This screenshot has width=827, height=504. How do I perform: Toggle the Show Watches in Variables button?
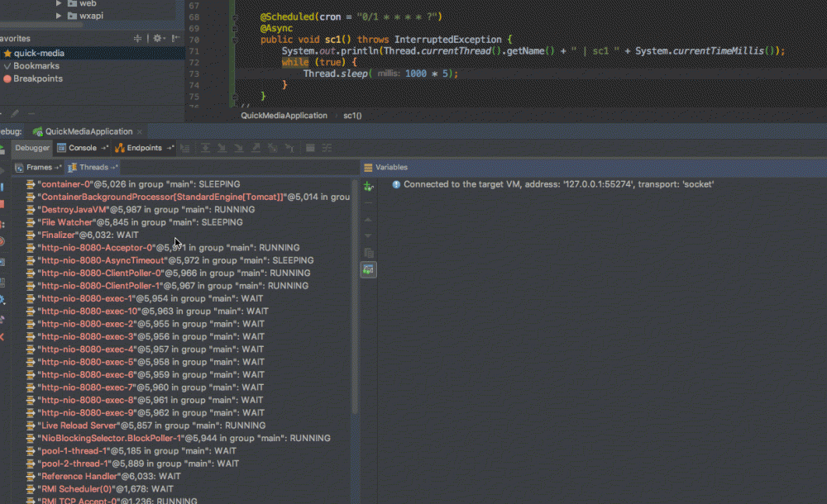[369, 269]
